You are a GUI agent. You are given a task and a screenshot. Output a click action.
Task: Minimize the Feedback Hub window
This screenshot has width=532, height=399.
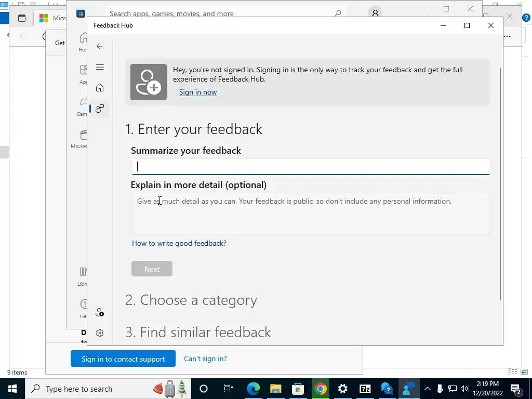click(x=443, y=25)
